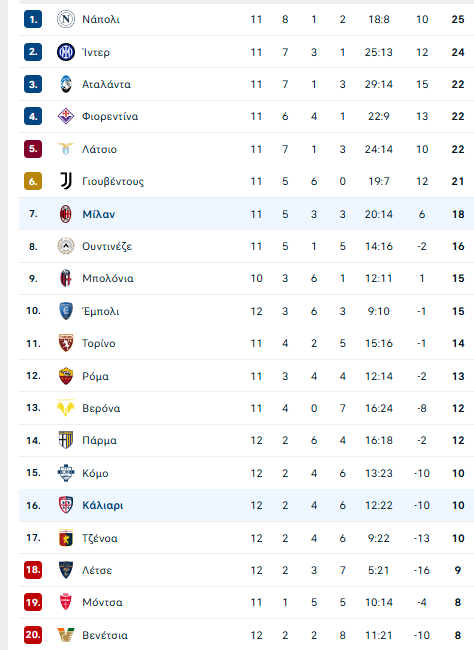Click the Napoli club crest icon
This screenshot has height=650, width=474.
pyautogui.click(x=66, y=19)
